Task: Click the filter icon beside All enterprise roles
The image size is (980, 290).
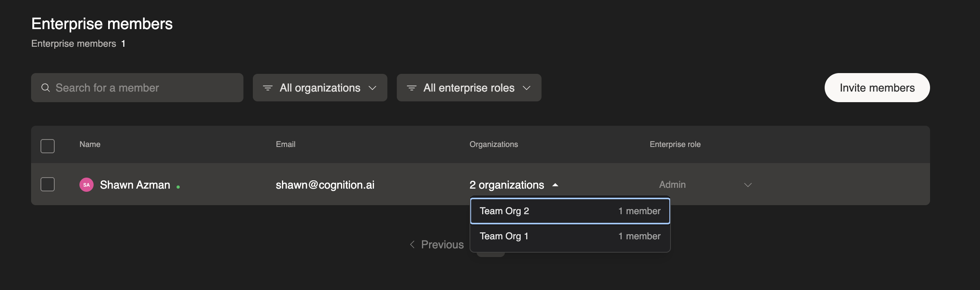Action: (x=411, y=88)
